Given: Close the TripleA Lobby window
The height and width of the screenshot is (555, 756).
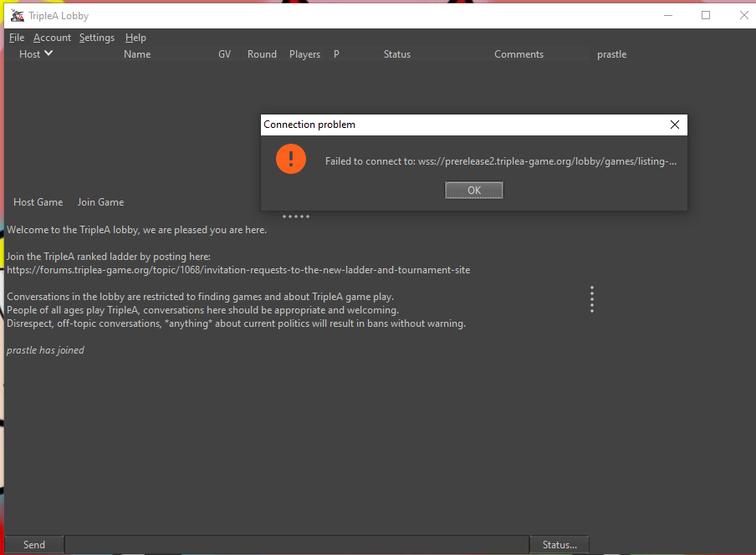Looking at the screenshot, I should tap(744, 15).
